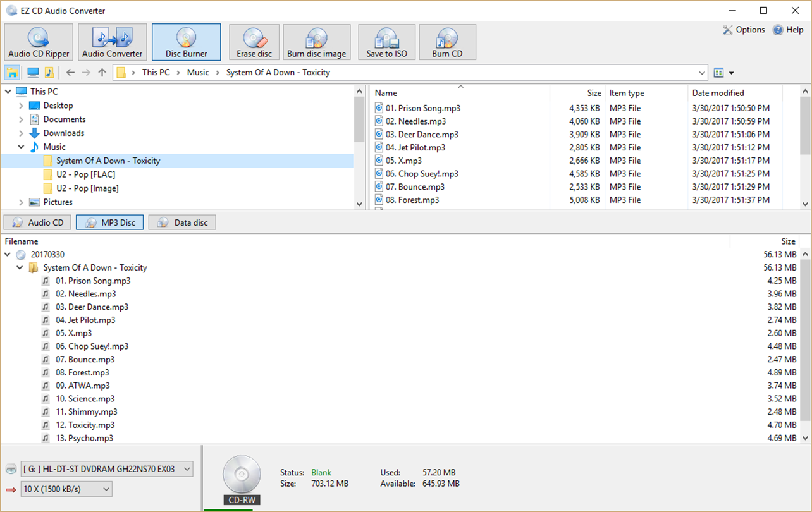
Task: Click the music note icon of 11. Shimmy.mp3
Action: tap(46, 412)
